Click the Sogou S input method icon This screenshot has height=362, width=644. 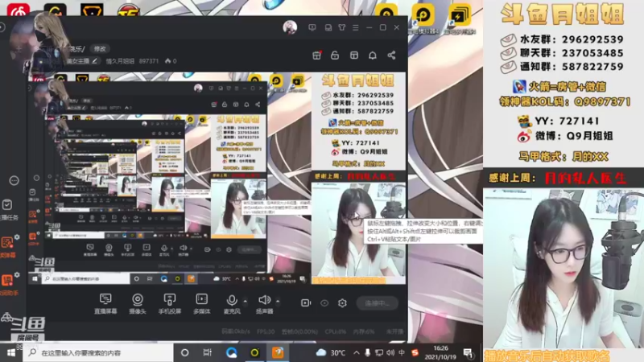click(415, 352)
